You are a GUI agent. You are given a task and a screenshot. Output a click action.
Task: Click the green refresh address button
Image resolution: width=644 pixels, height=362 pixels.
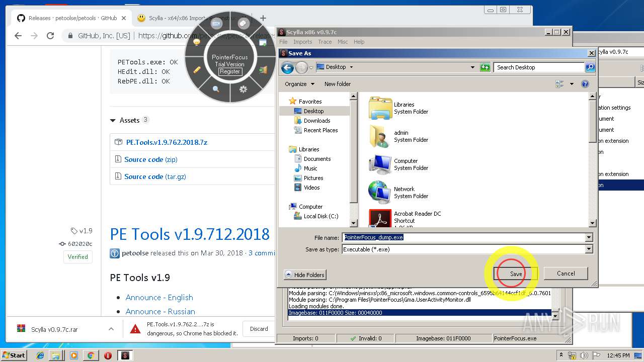pos(485,67)
